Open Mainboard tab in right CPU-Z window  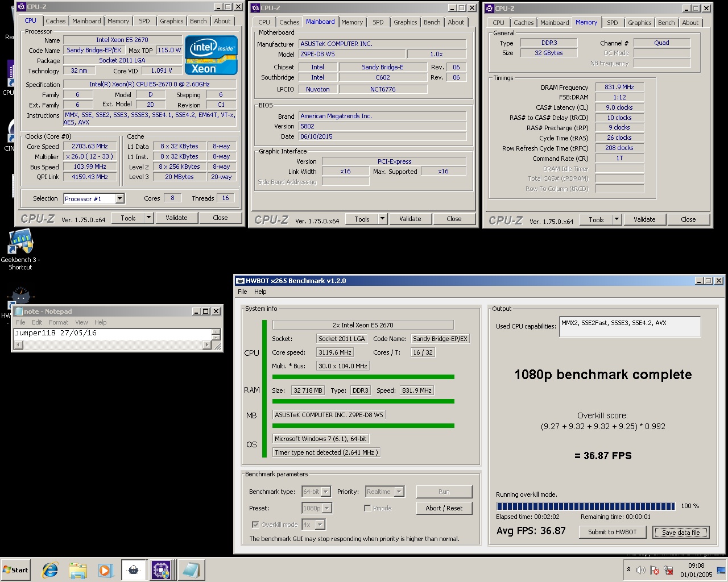(555, 23)
